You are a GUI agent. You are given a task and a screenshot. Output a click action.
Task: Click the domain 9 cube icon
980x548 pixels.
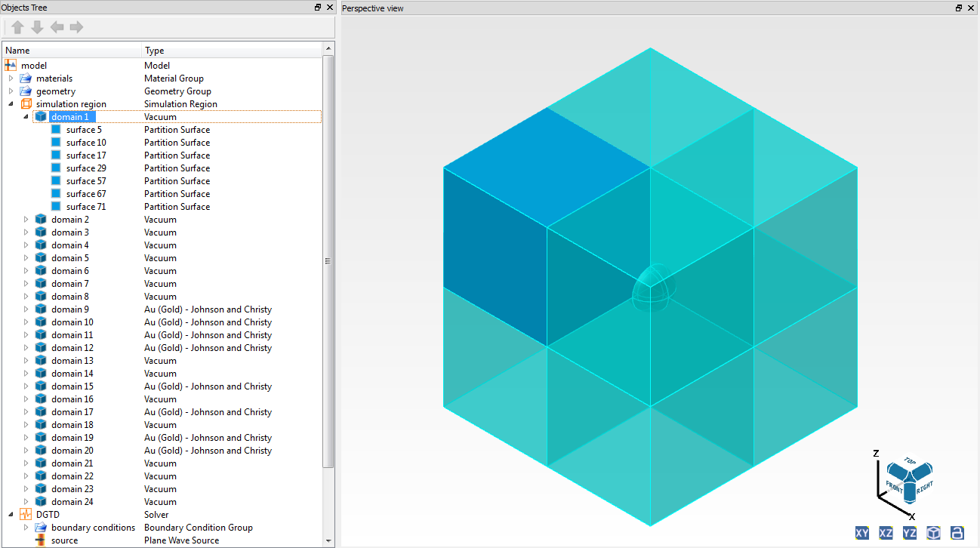point(41,309)
